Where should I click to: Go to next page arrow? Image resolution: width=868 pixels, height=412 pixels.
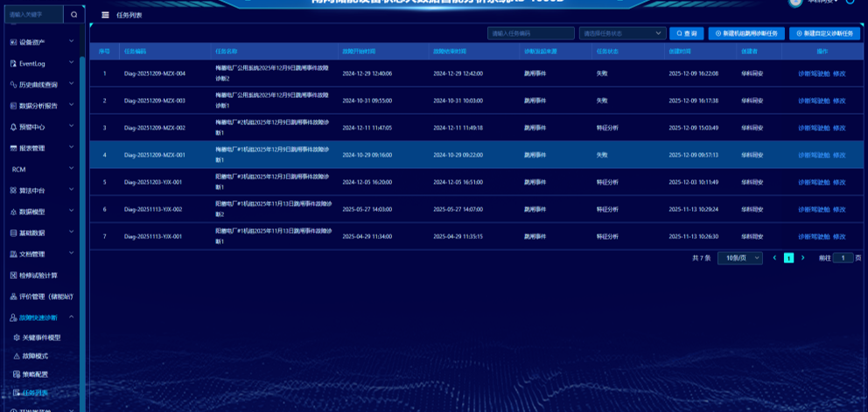802,258
